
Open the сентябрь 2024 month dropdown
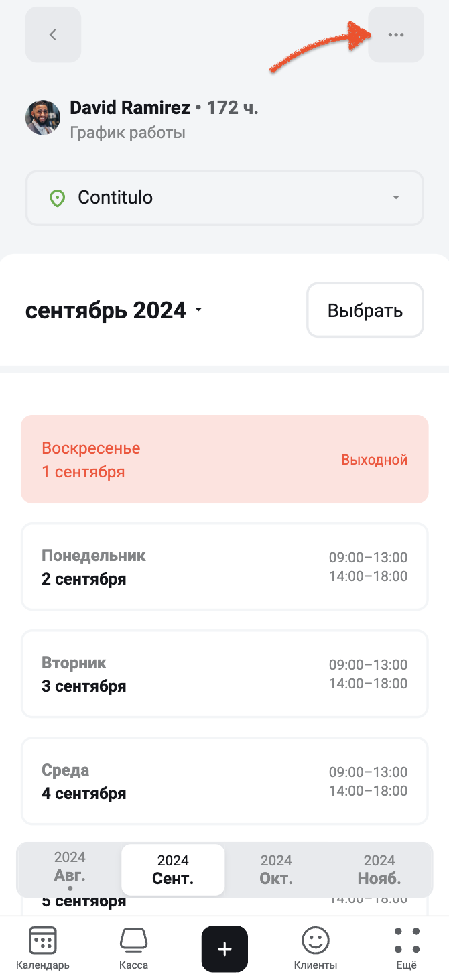(114, 310)
